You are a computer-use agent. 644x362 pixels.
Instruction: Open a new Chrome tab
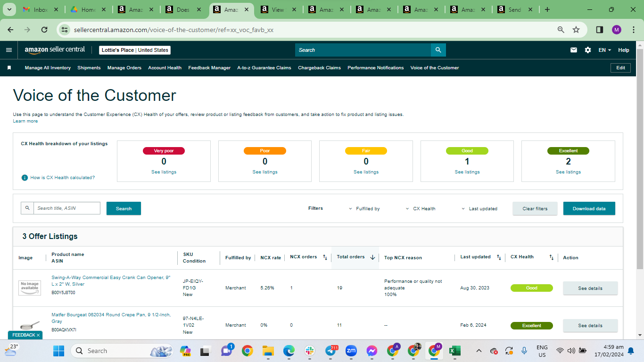pyautogui.click(x=547, y=9)
